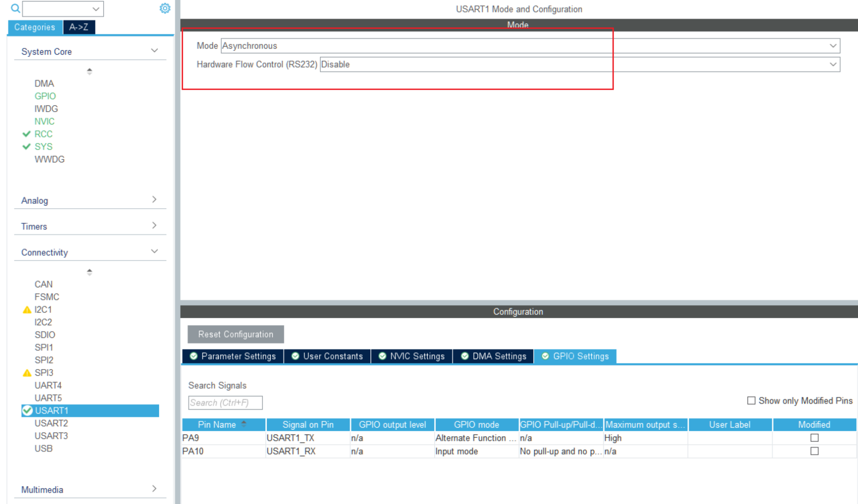Click the green checkmark beside SYS
Screen dimensions: 858x504
[26, 147]
